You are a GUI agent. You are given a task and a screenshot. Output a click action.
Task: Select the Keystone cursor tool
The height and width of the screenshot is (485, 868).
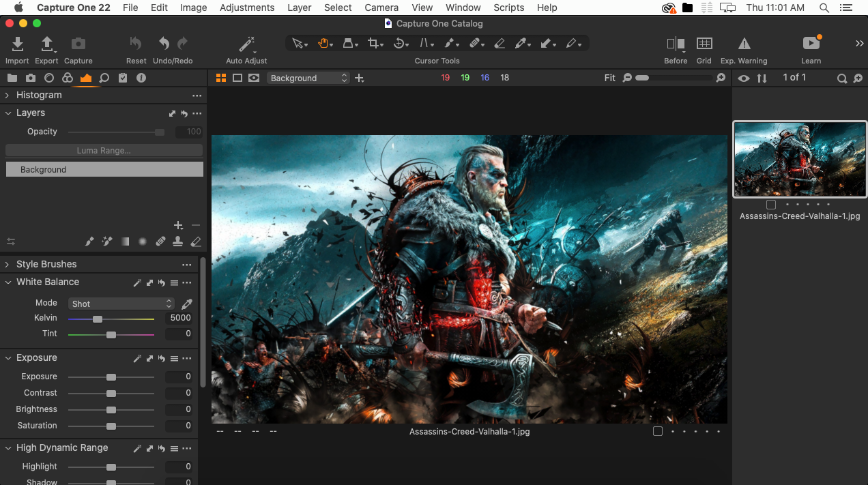pyautogui.click(x=424, y=43)
